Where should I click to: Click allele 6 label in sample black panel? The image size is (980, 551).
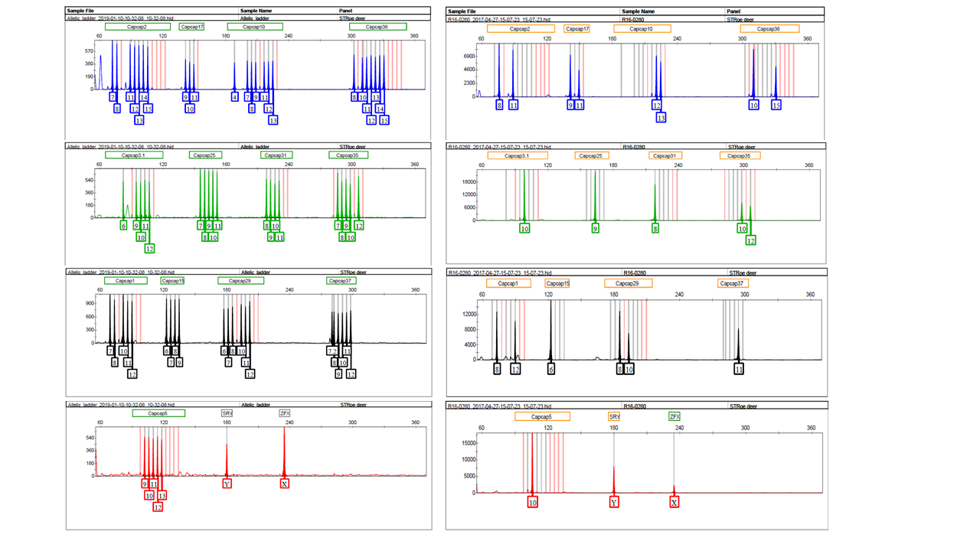pos(550,370)
